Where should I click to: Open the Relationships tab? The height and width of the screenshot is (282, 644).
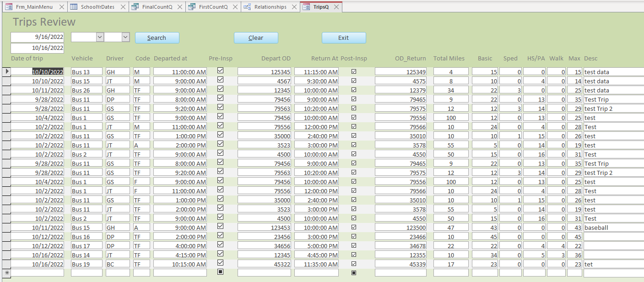[x=270, y=7]
